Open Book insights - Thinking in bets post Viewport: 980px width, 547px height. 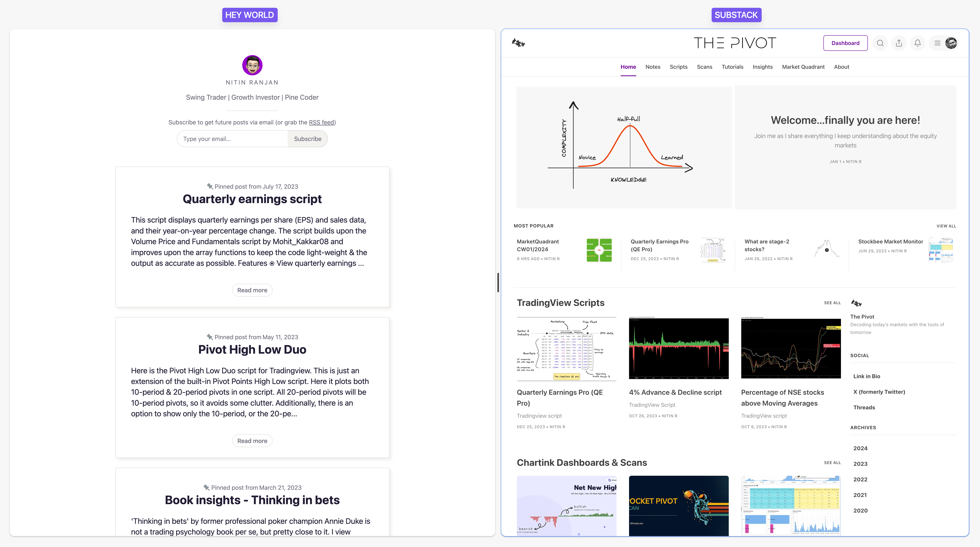tap(252, 500)
